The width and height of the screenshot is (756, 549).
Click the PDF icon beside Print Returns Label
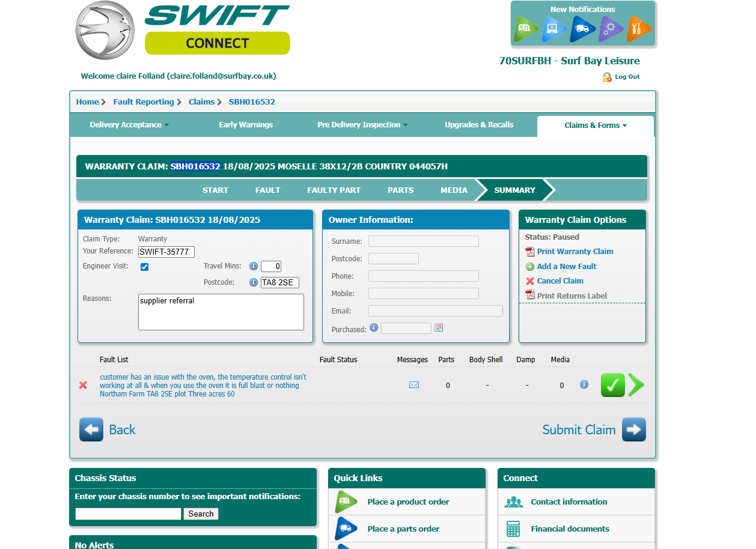(x=530, y=295)
